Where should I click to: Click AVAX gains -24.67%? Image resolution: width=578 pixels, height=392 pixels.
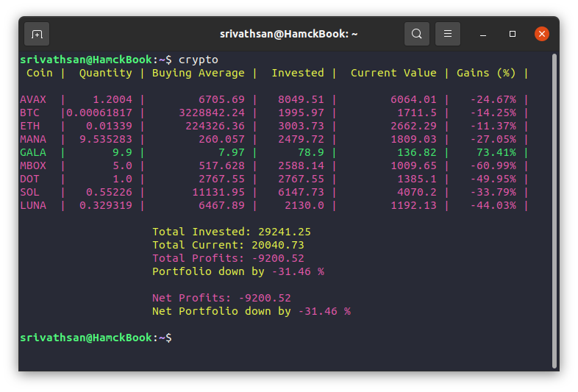pos(493,99)
